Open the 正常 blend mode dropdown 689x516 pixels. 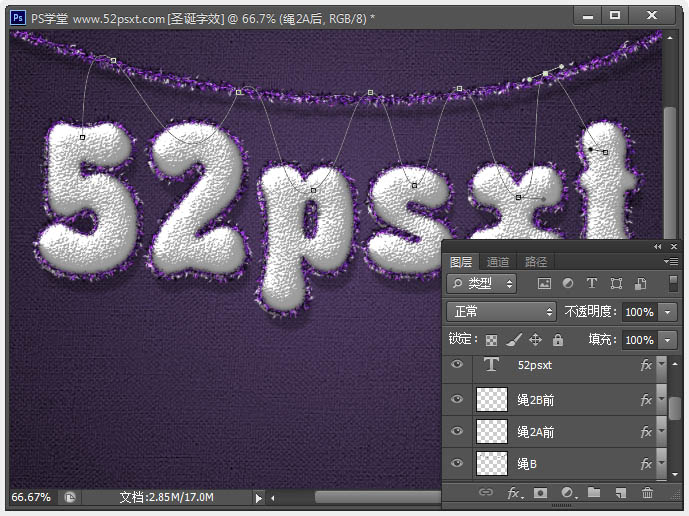(x=501, y=312)
